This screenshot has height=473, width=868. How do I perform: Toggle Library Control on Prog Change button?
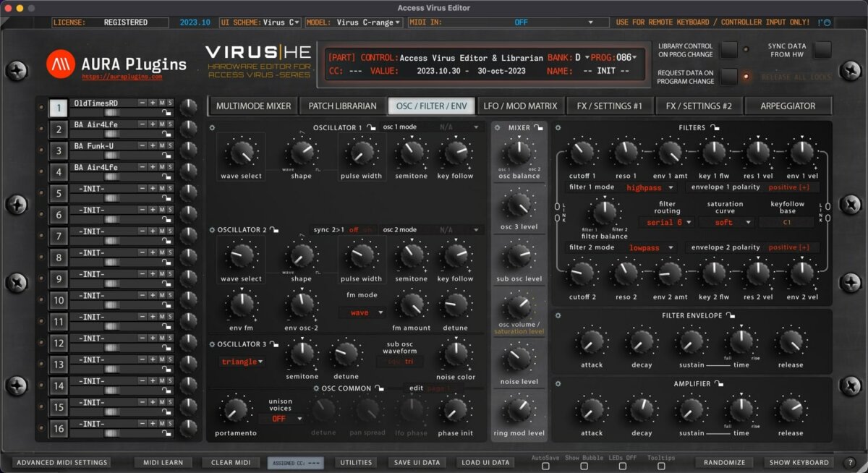[729, 50]
